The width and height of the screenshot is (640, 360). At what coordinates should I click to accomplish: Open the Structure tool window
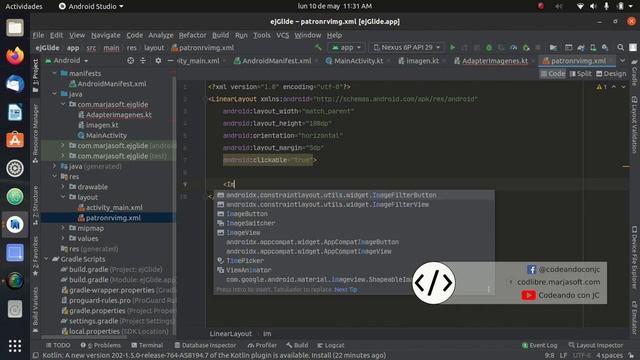(36, 205)
